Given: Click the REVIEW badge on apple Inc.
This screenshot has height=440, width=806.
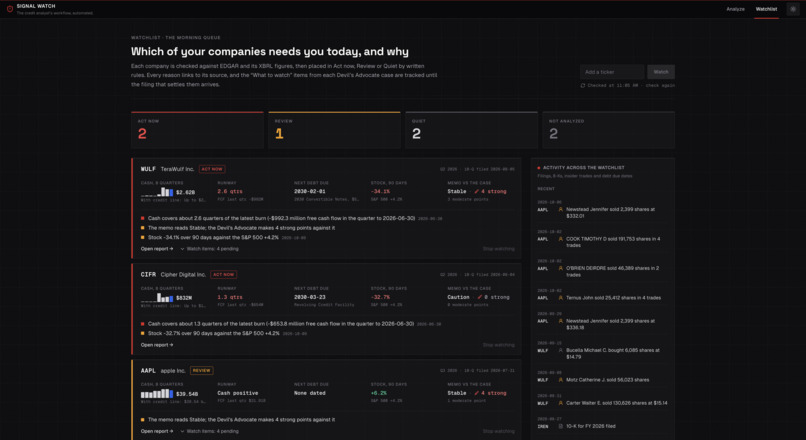Looking at the screenshot, I should coord(202,371).
